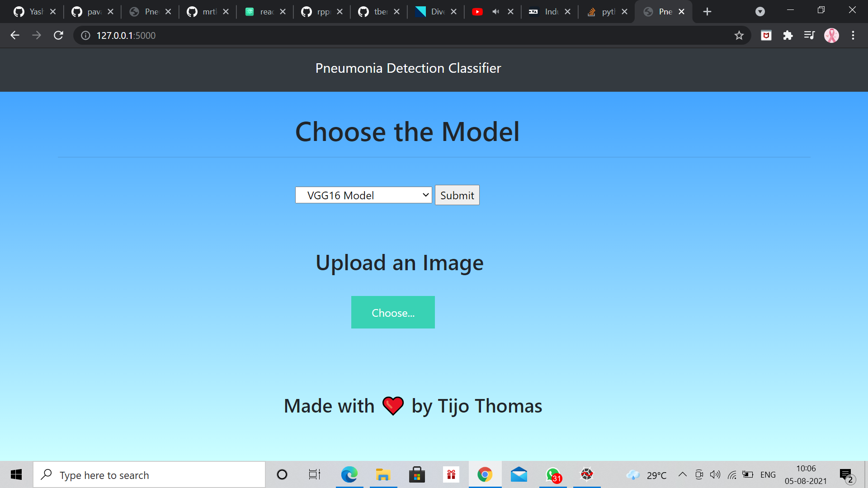Open the media control playlist icon
The image size is (868, 488).
coord(809,35)
